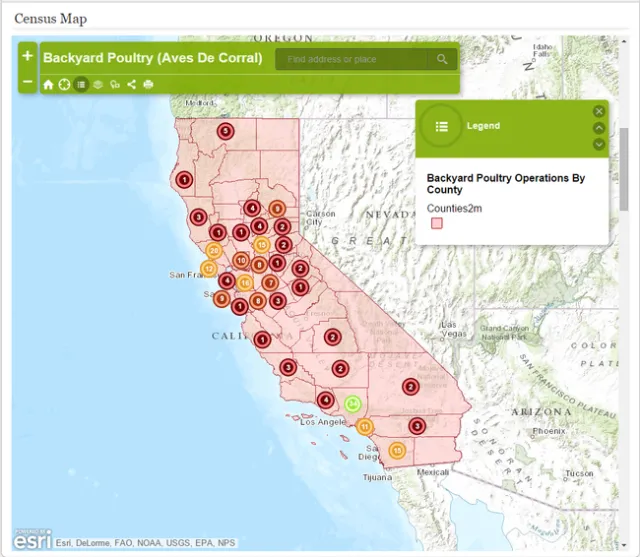Screen dimensions: 640x557
Task: Click the Tijuana map label
Action: (x=377, y=477)
